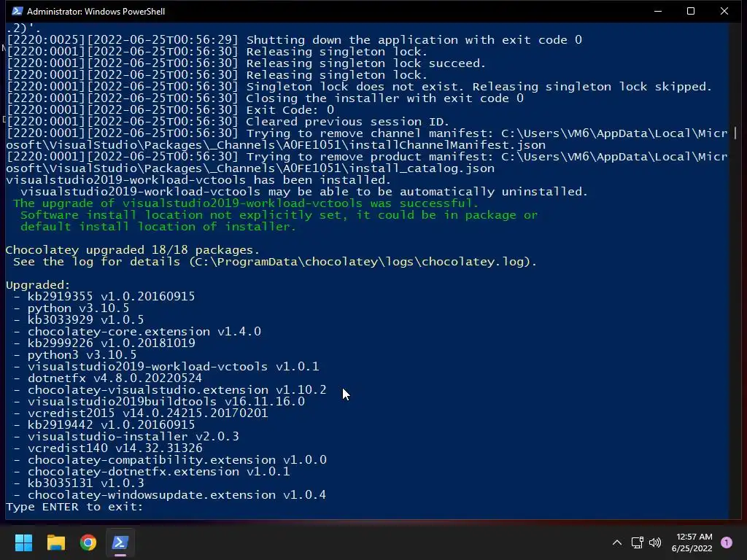
Task: Click the 'Chocolatey upgraded 18/18 packages.' line
Action: [133, 250]
